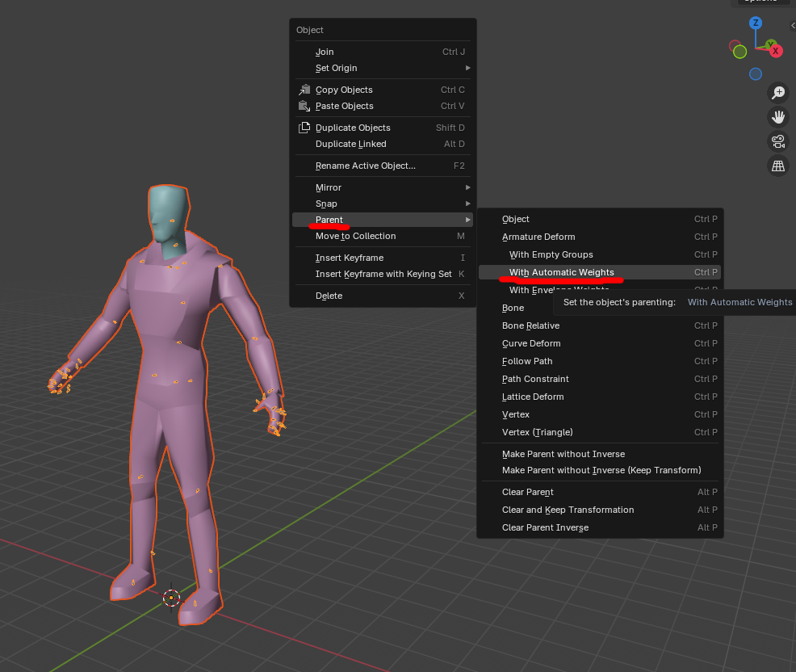Select Insert Keyframe with Keying Set

tap(383, 275)
